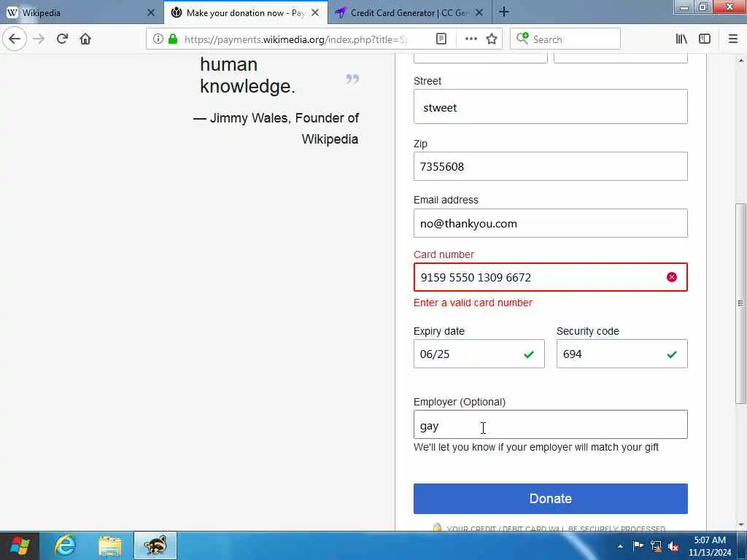Click the Street input field
The width and height of the screenshot is (747, 560).
[550, 106]
